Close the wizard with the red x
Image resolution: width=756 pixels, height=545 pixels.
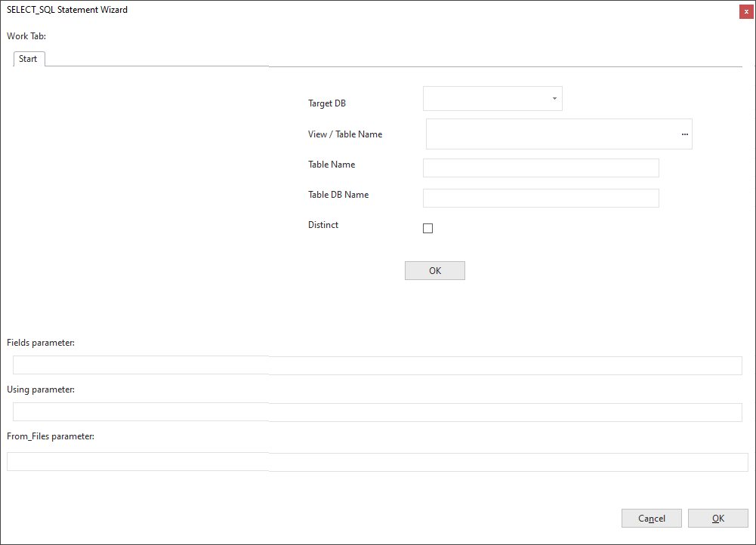(746, 11)
